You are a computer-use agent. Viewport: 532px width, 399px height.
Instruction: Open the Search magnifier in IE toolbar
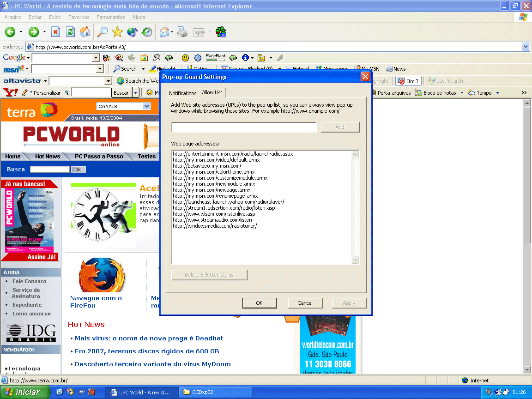point(102,32)
